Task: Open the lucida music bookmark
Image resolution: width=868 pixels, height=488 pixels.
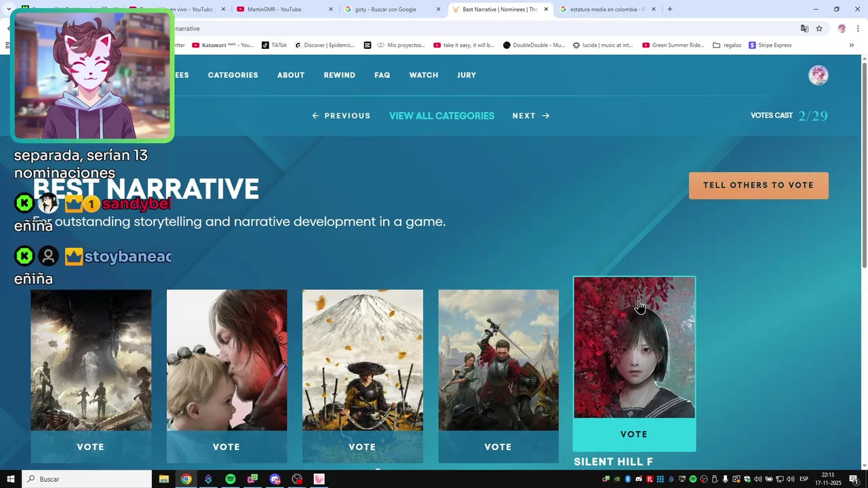Action: [x=603, y=45]
